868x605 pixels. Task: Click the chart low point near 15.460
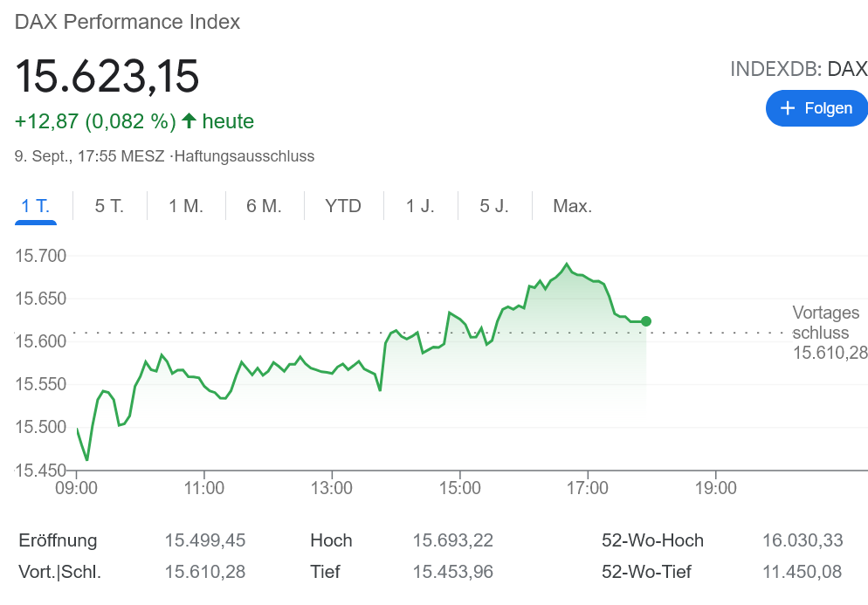(x=87, y=459)
